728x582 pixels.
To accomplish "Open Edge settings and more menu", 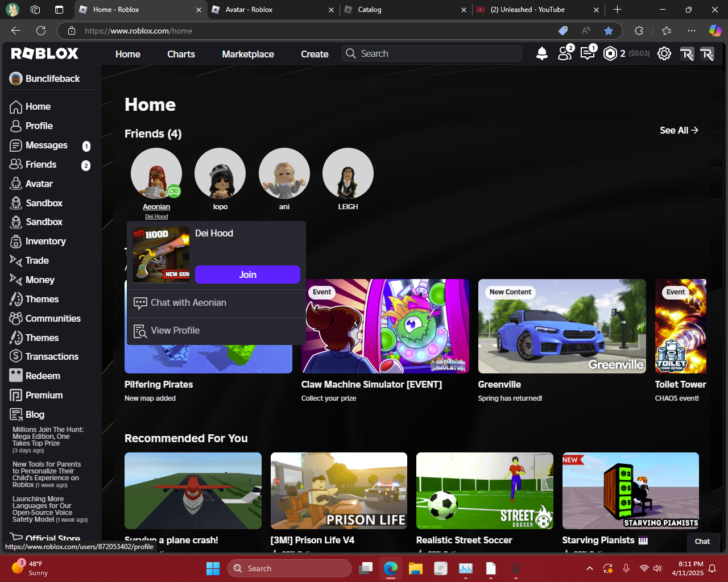I will point(691,31).
